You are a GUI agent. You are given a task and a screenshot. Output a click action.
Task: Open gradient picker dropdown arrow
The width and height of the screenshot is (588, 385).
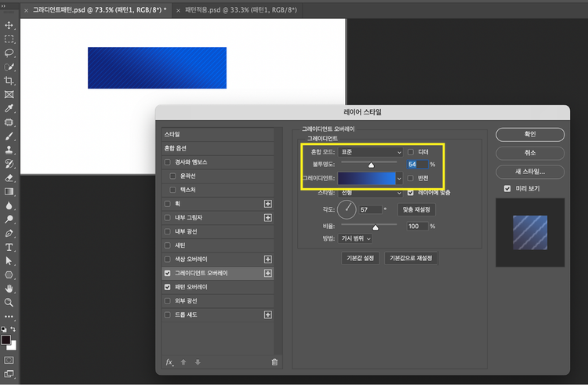pyautogui.click(x=399, y=179)
